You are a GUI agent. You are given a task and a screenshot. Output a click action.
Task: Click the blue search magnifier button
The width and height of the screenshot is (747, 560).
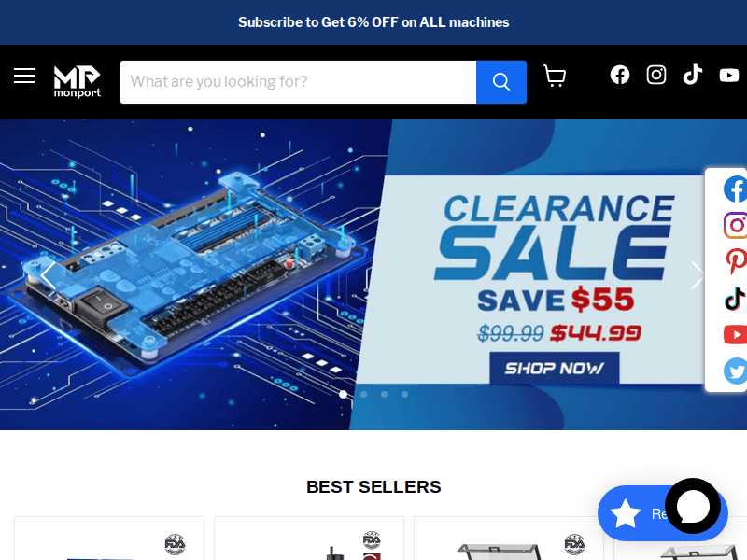(x=501, y=82)
